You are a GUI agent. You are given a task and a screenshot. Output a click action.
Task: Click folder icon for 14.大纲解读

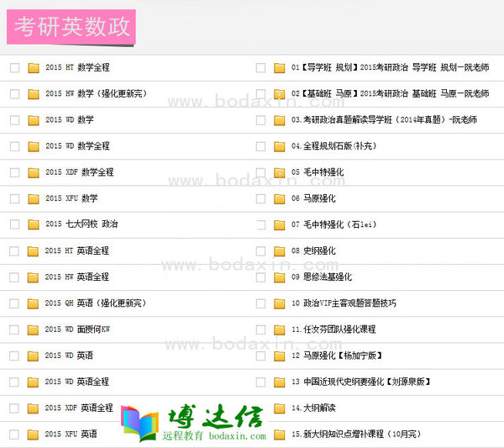(280, 408)
